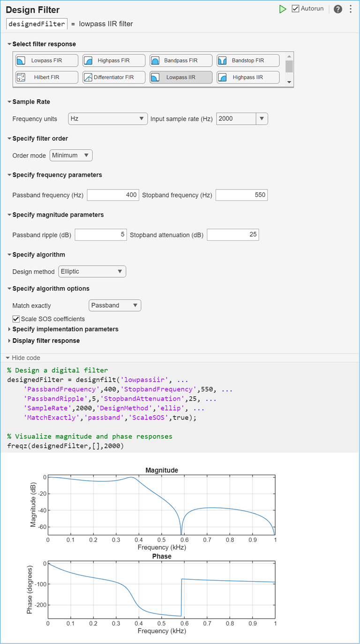Select the Bandstop FIR filter response
The image size is (360, 644).
247,60
